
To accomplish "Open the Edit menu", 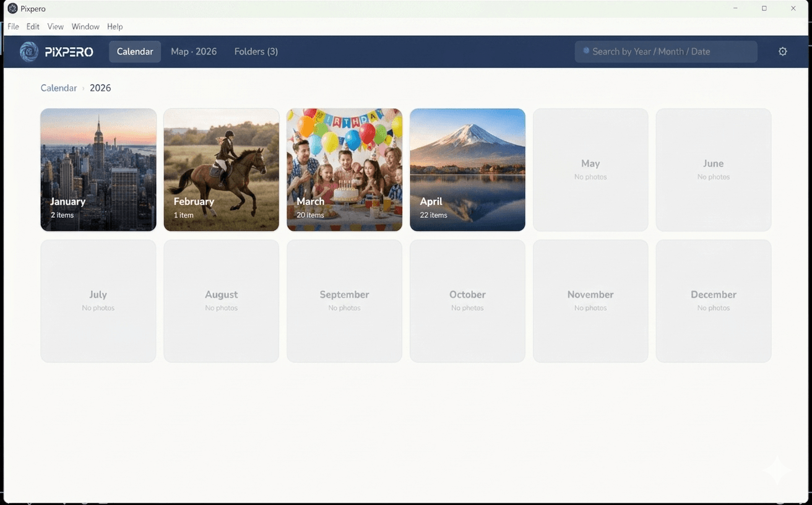I will tap(33, 27).
